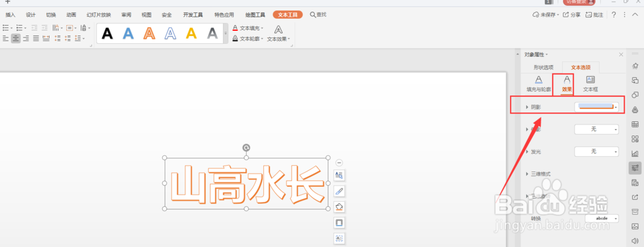This screenshot has width=644, height=247.
Task: Select the 文本框 text box sub-tab
Action: pyautogui.click(x=591, y=83)
